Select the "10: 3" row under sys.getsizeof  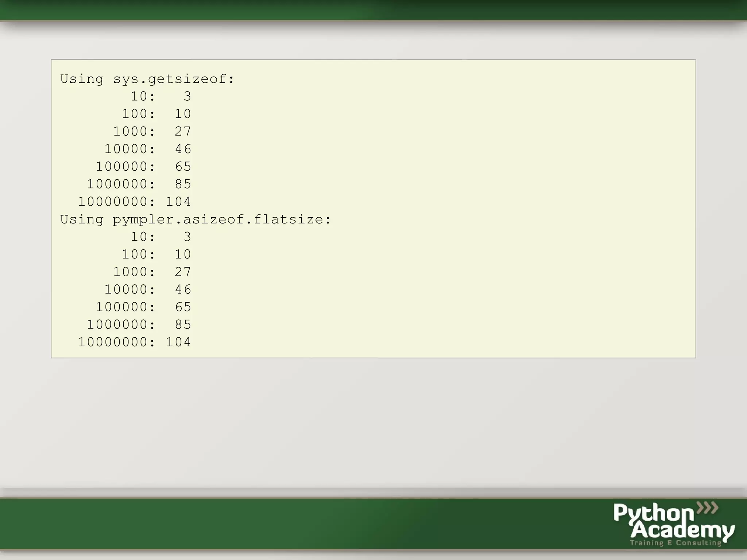161,96
